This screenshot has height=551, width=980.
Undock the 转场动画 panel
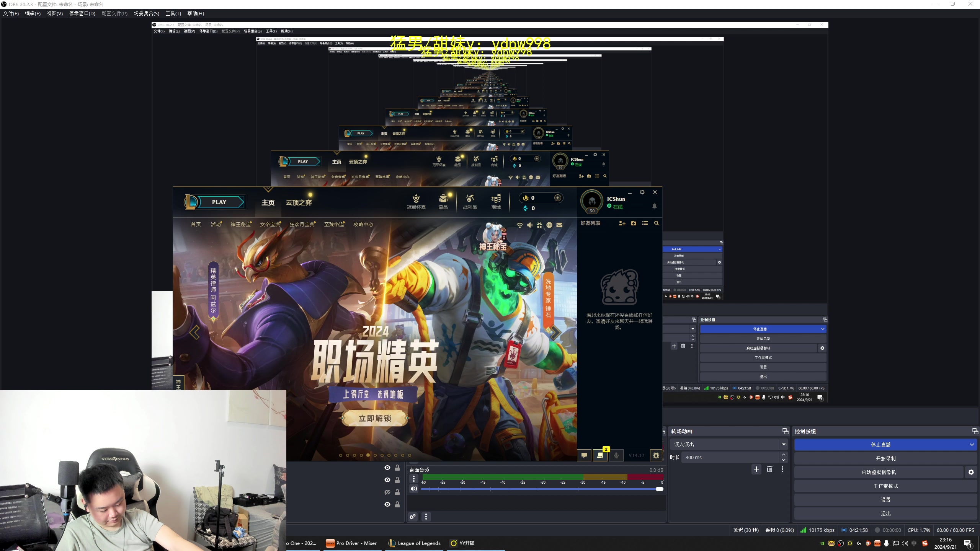[x=785, y=431]
